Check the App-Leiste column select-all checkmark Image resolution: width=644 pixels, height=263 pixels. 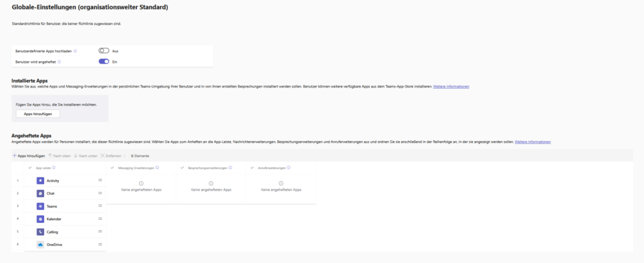tap(30, 168)
